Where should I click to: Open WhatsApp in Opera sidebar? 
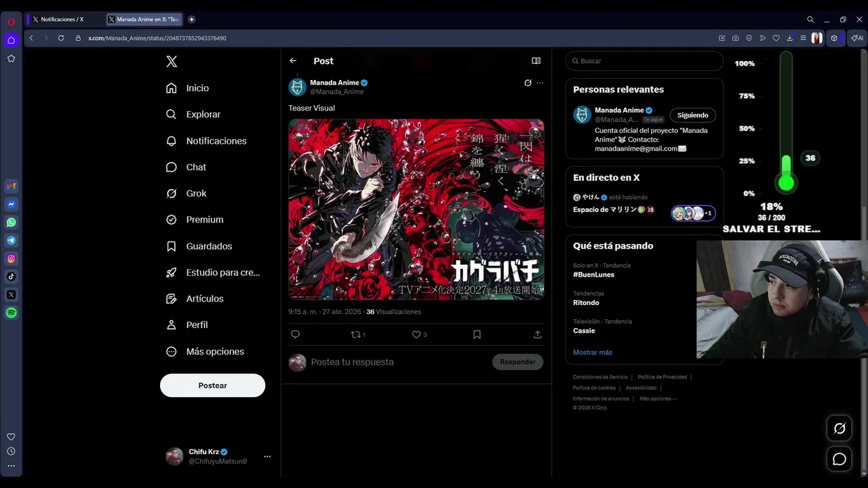click(12, 222)
